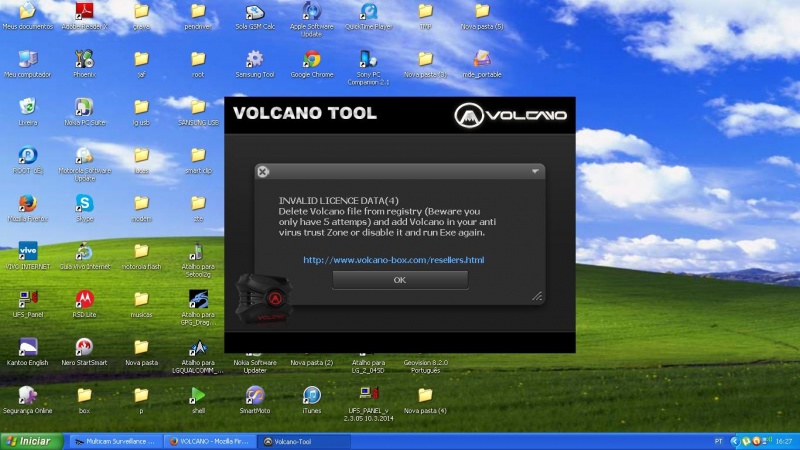800x450 pixels.
Task: Select the SmartMoto desktop icon
Action: click(x=255, y=400)
